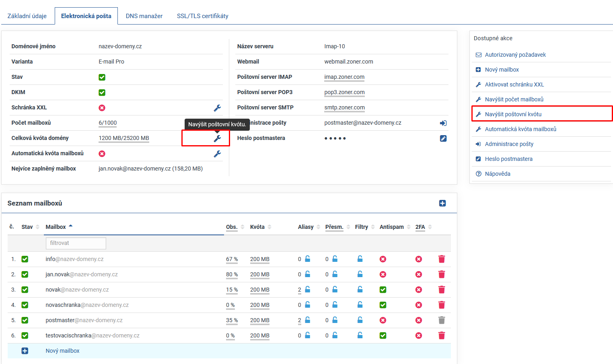Screen dimensions: 613x364
Task: Delete the info@nazev-domeny.cz mailbox
Action: tap(441, 259)
